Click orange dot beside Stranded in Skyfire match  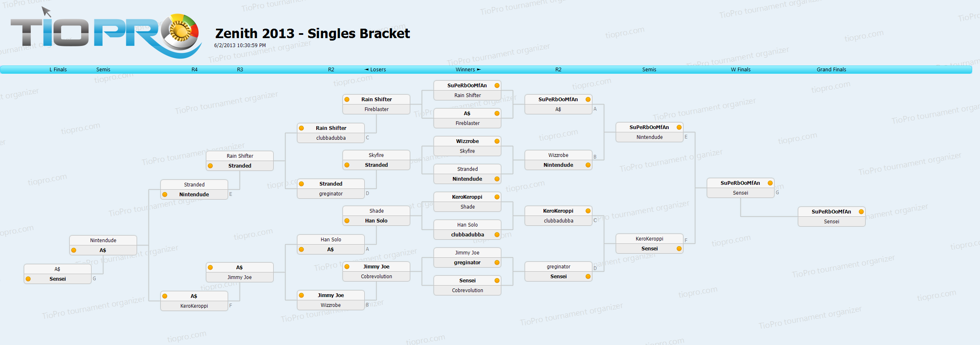(x=347, y=165)
